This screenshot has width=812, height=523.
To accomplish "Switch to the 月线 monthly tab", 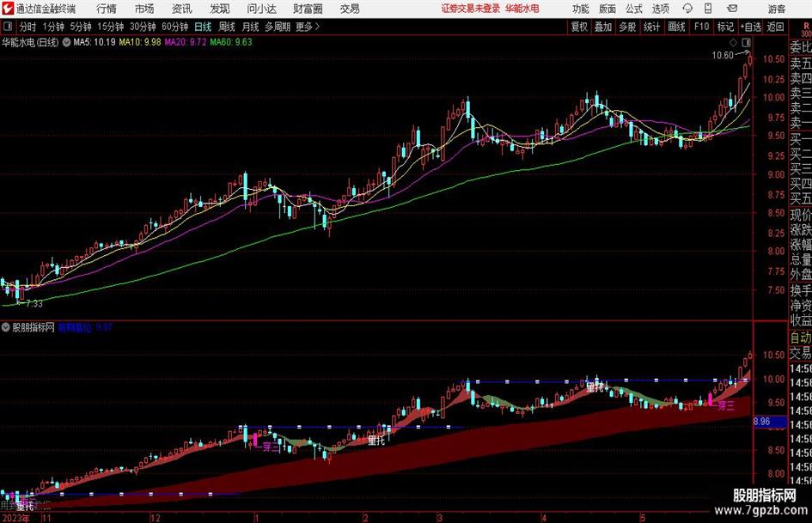I will click(x=251, y=27).
